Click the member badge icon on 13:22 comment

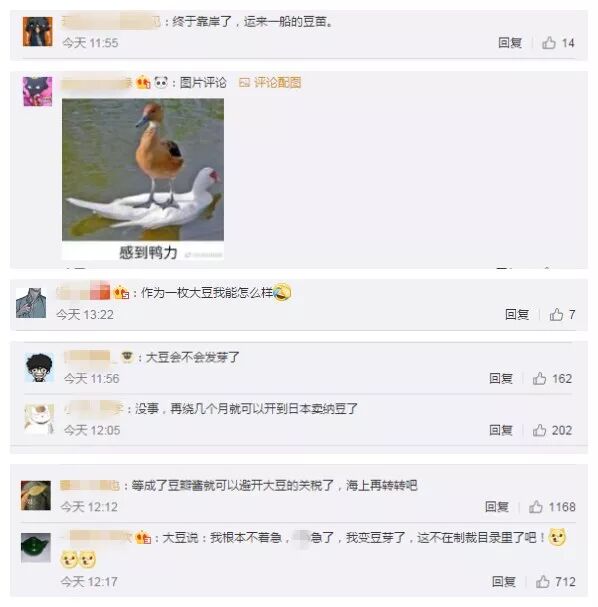[x=121, y=293]
